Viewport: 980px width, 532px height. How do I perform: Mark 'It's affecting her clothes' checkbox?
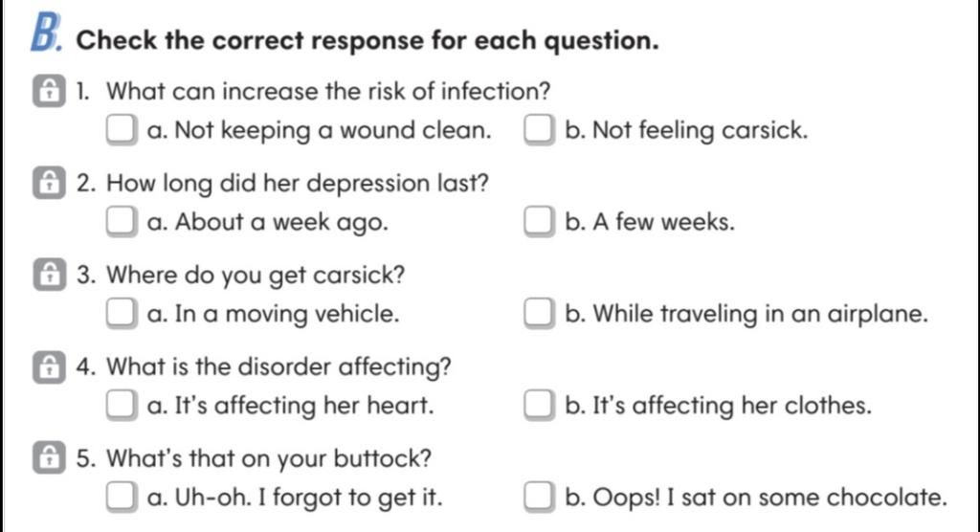[539, 405]
